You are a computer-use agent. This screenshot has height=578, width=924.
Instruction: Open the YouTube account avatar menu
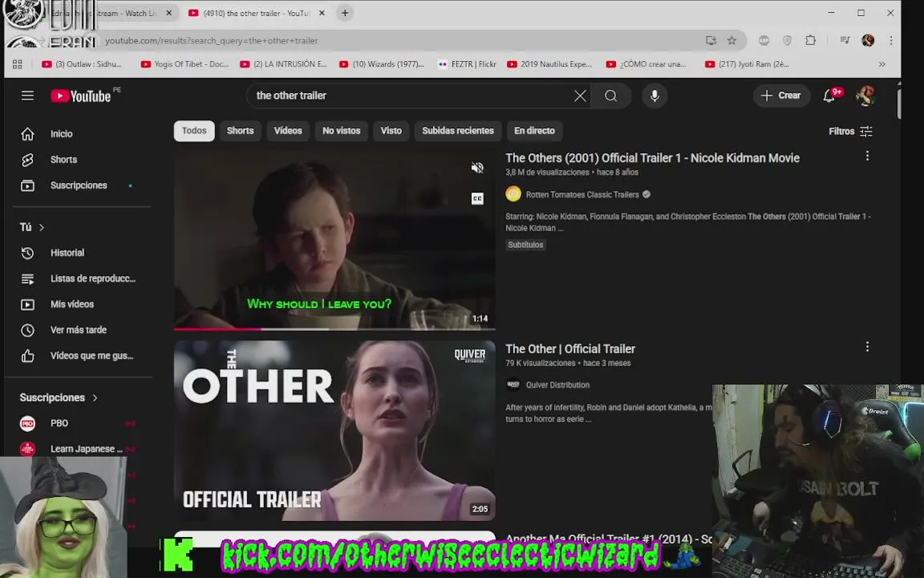(865, 96)
